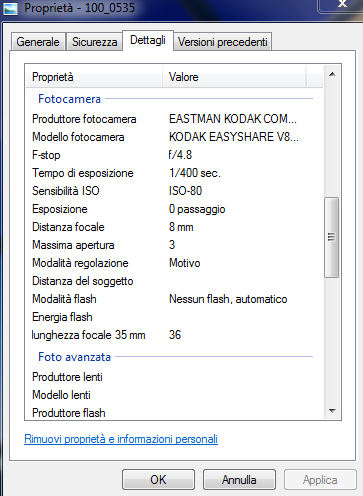Screen dimensions: 363x496
Task: Select the Dettagli tab
Action: point(148,40)
